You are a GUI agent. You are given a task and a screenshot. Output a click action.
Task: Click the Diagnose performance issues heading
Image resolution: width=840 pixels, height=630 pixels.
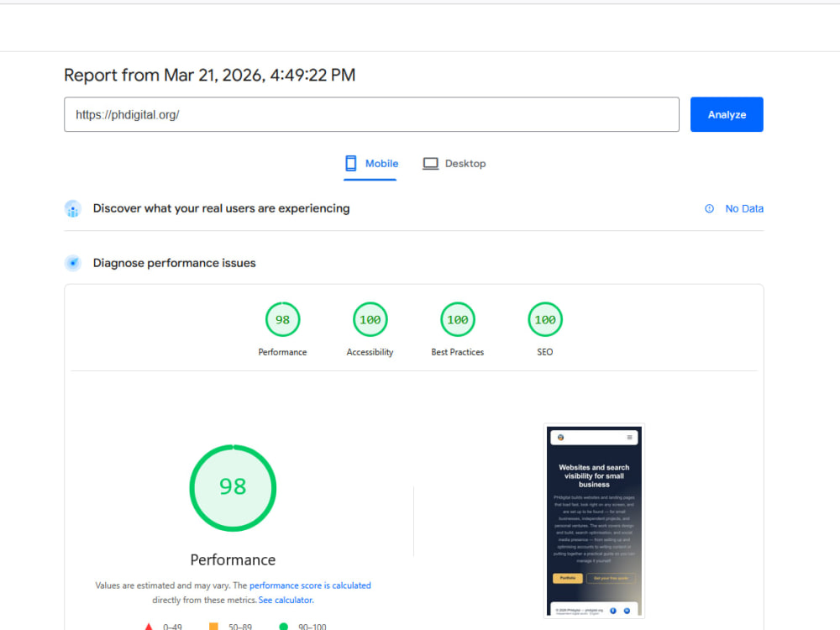174,263
